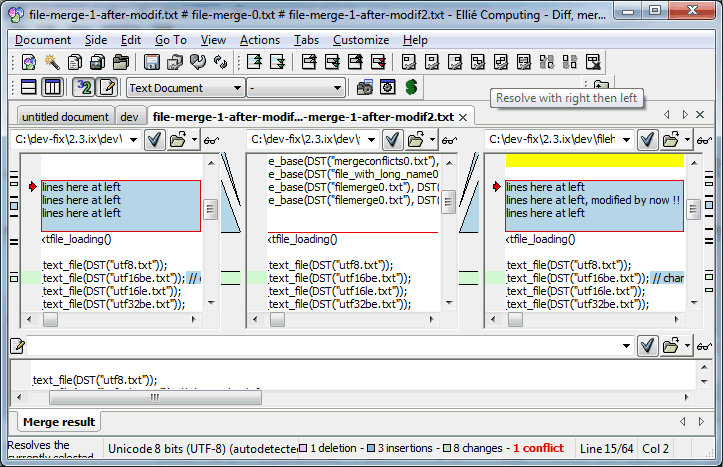Viewport: 723px width, 467px height.
Task: Expand the merge result path dropdown arrow
Action: point(626,346)
